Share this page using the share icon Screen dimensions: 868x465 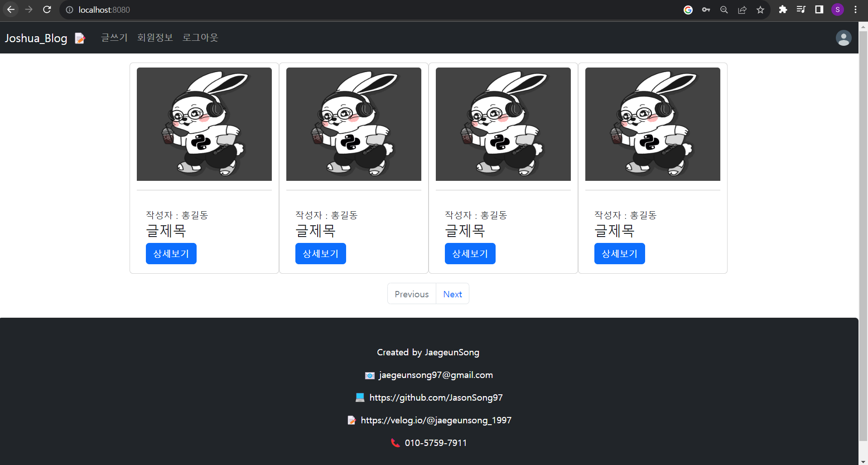coord(743,10)
